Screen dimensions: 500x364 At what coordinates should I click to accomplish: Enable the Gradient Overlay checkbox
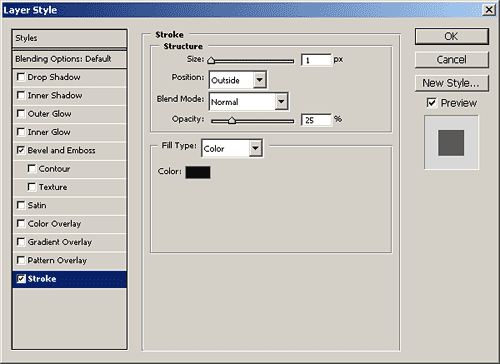point(21,242)
